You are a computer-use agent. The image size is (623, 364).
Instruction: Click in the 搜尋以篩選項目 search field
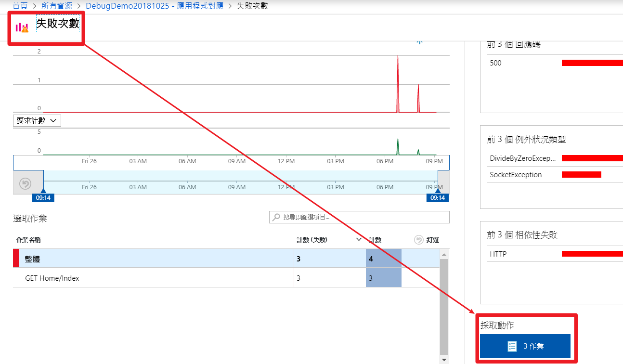click(x=359, y=217)
